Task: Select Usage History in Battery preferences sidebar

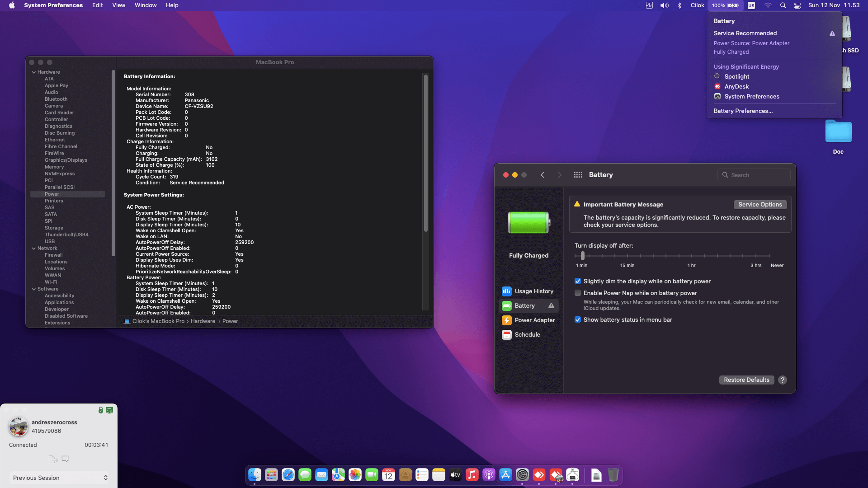Action: tap(529, 291)
